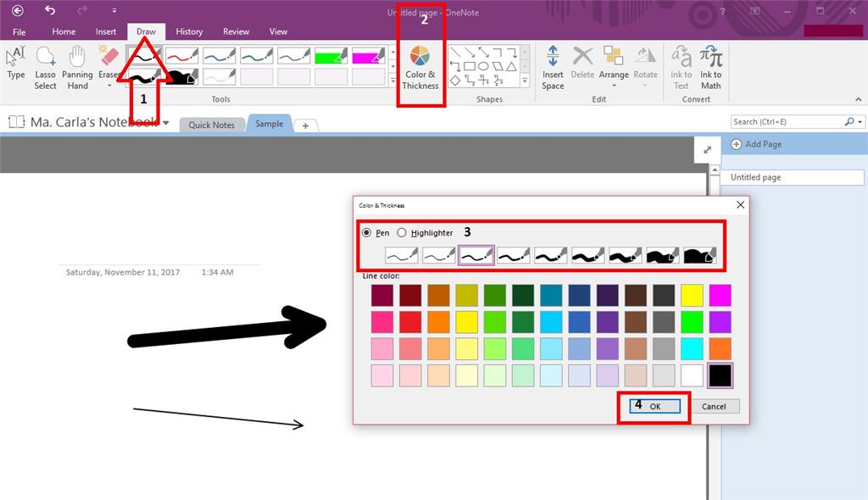Viewport: 868px width, 500px height.
Task: Select the Pen radio button
Action: [368, 232]
